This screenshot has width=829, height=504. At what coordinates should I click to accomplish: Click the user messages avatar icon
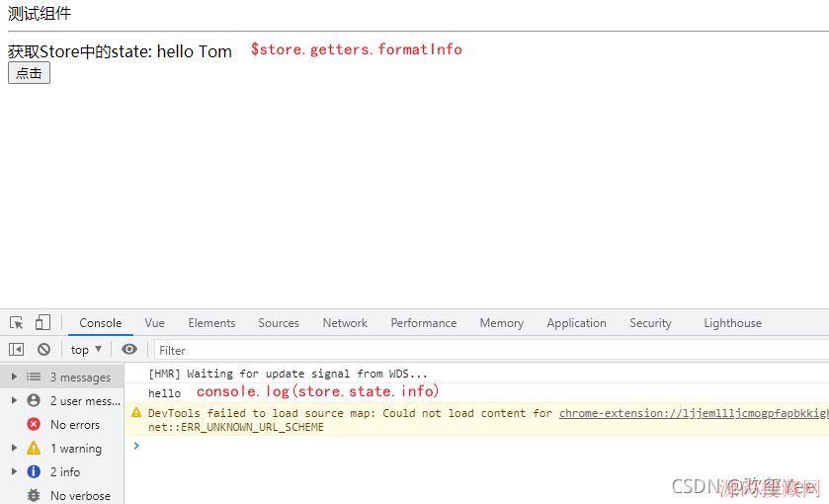click(34, 400)
